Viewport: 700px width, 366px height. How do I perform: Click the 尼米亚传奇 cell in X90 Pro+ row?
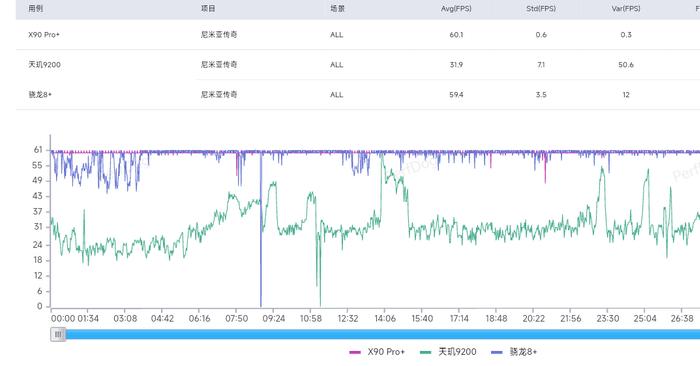point(219,34)
